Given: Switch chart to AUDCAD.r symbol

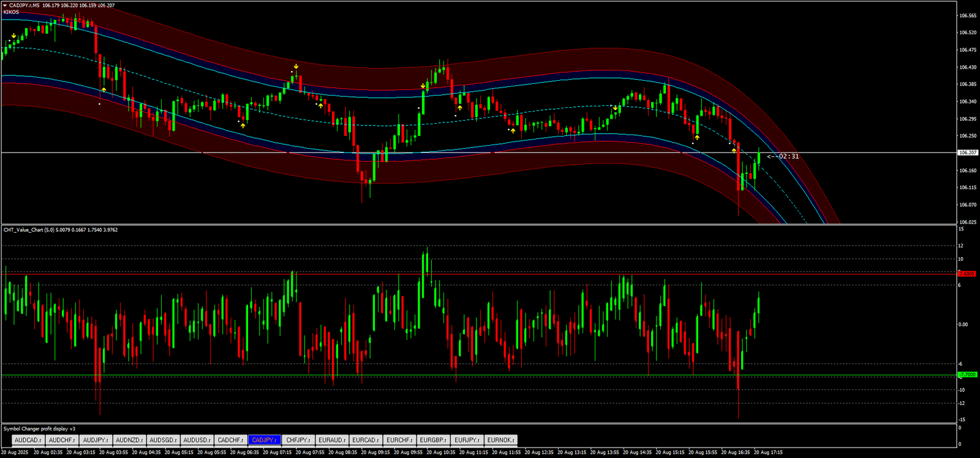Looking at the screenshot, I should pos(28,440).
